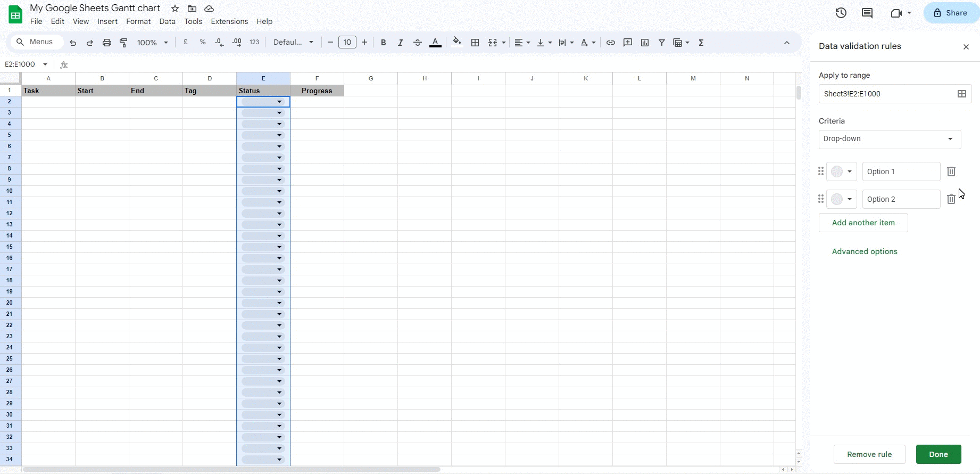
Task: Open horizontal align dropdown
Action: pos(522,43)
